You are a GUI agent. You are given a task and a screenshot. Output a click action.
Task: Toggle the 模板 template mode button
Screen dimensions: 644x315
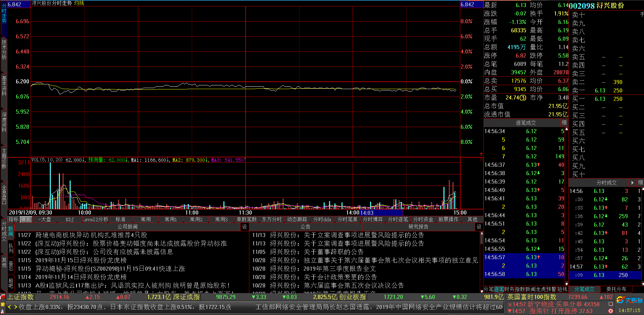[x=26, y=220]
